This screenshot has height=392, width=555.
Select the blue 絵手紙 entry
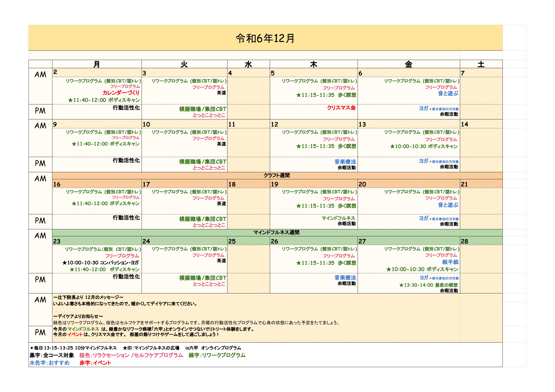tap(450, 262)
